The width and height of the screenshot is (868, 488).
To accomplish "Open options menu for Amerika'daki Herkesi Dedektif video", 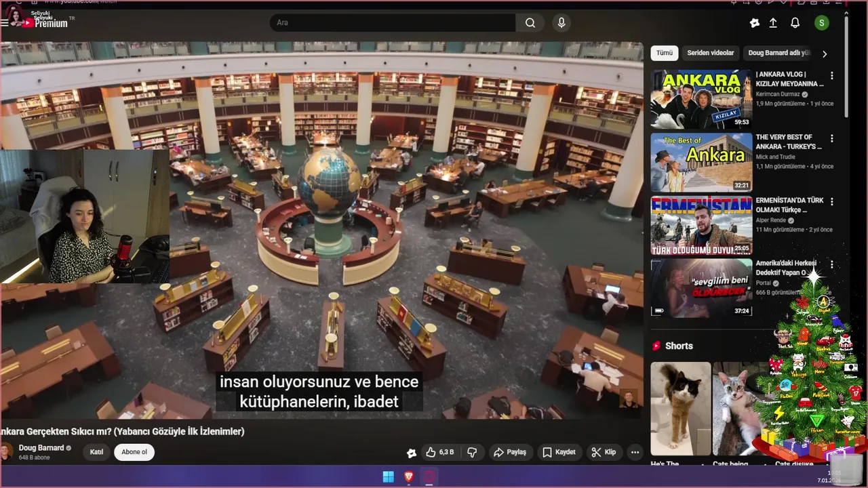I will (832, 264).
